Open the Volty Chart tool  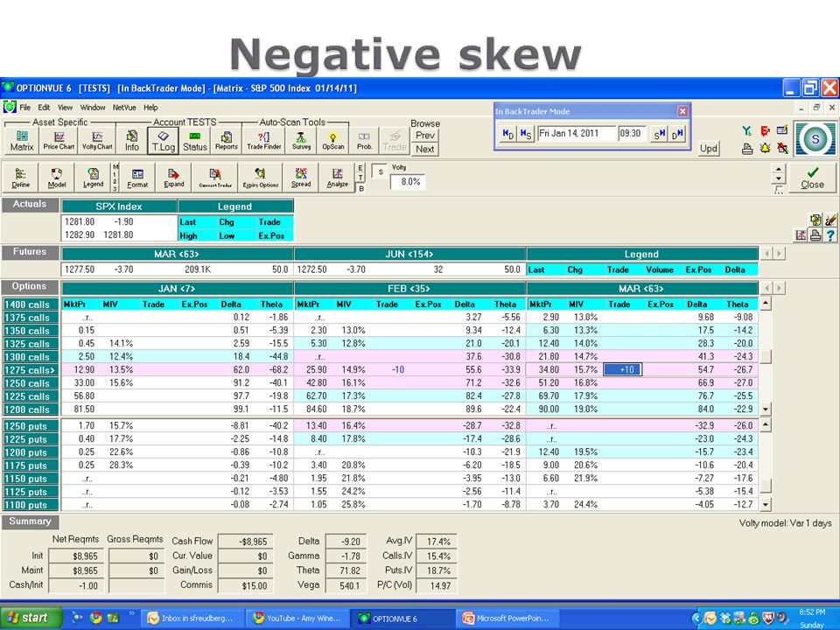[97, 140]
